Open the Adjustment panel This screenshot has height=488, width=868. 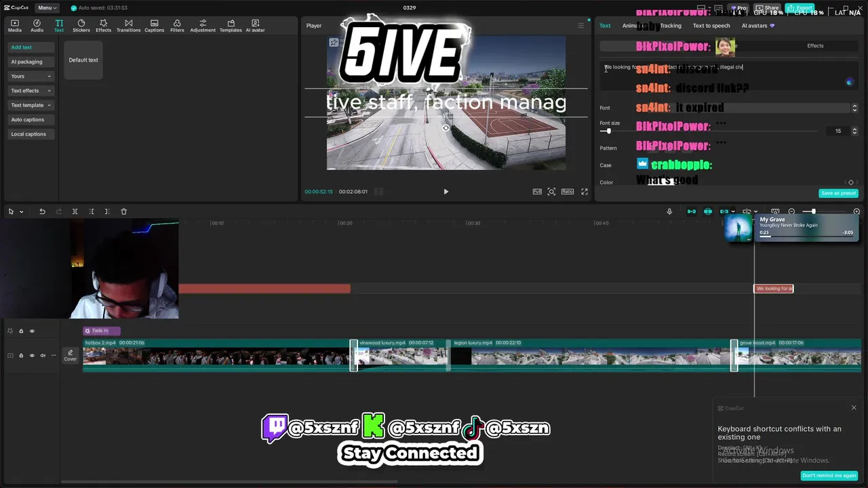click(203, 26)
